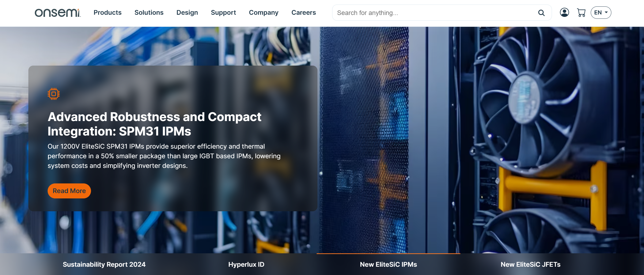The height and width of the screenshot is (275, 644).
Task: Open the shopping cart icon
Action: point(581,13)
